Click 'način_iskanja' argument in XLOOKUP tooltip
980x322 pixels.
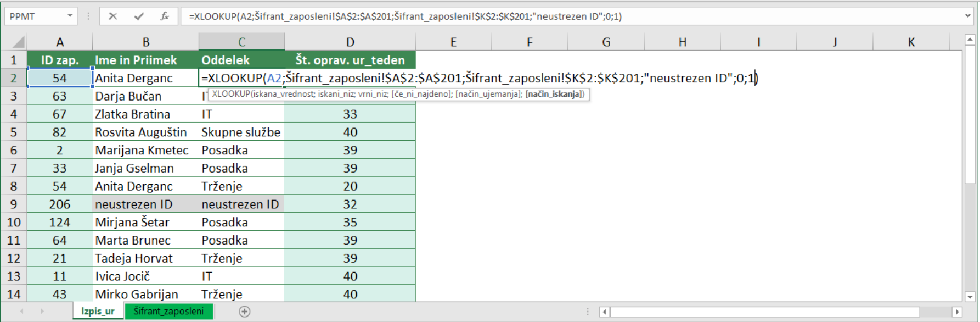pyautogui.click(x=554, y=94)
